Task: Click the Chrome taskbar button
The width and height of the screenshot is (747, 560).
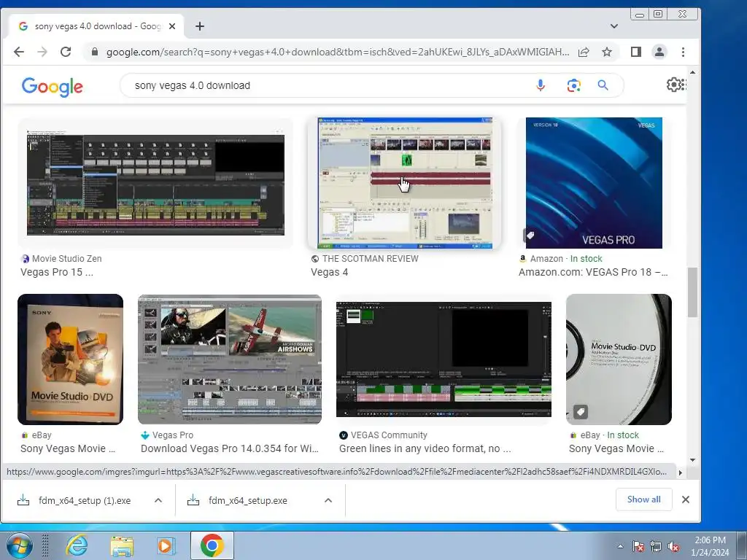Action: pyautogui.click(x=212, y=545)
